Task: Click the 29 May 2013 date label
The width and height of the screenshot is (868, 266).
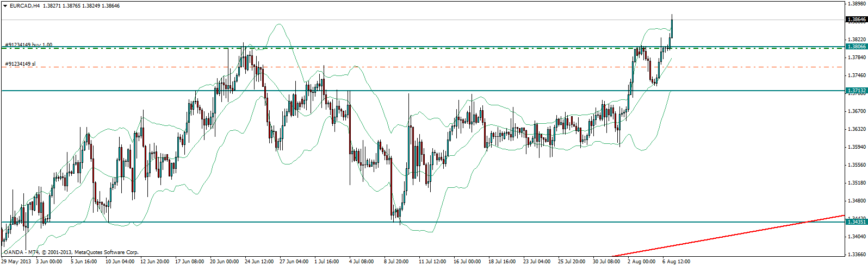Action: (16, 262)
